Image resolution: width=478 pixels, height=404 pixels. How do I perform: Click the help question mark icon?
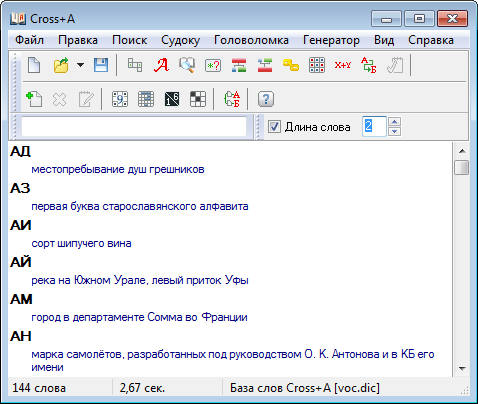266,99
